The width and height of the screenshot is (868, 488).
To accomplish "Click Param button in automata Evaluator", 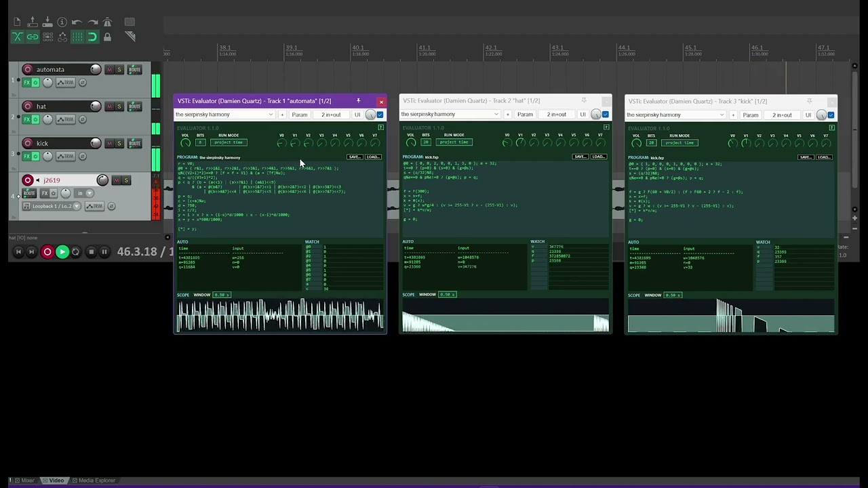I will click(x=300, y=115).
